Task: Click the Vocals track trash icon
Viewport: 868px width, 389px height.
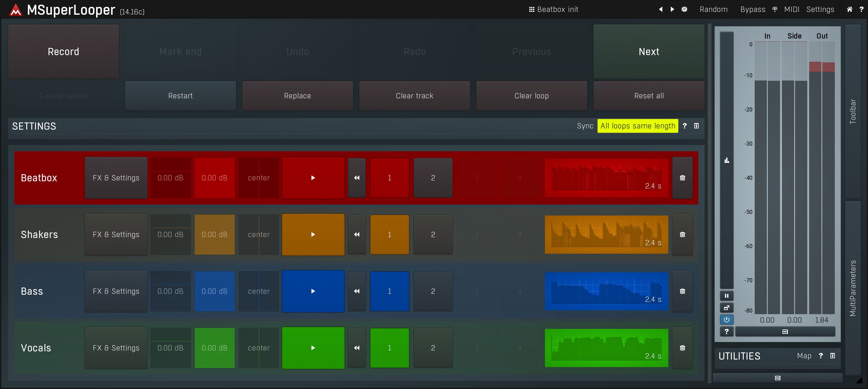Action: click(x=682, y=348)
